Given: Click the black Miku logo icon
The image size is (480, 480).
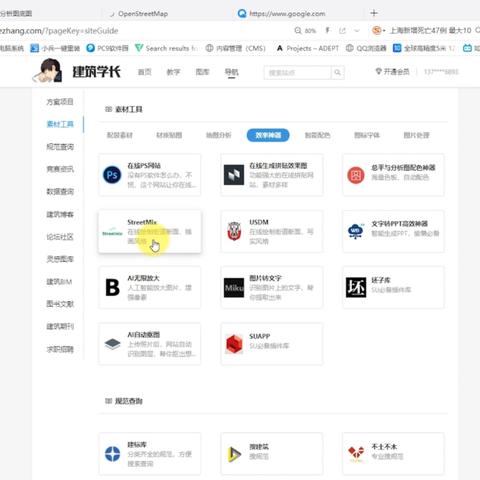Looking at the screenshot, I should (x=234, y=287).
